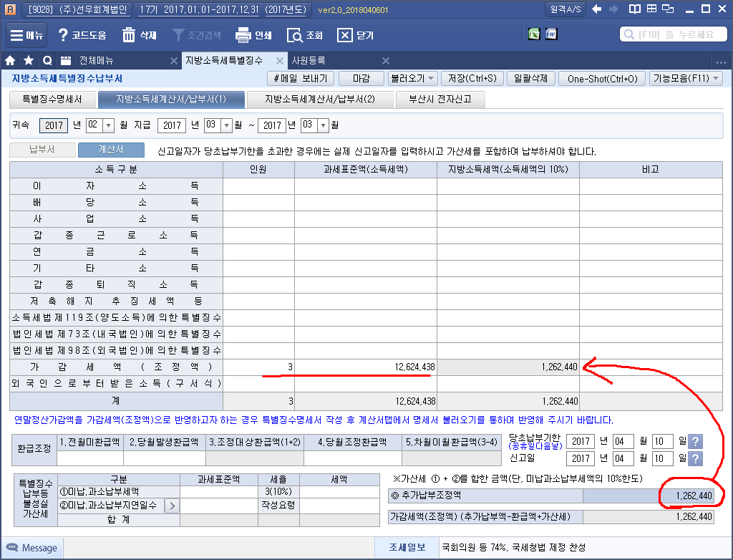Viewport: 733px width, 560px height.
Task: Open the 불러오기 dropdown button
Action: (412, 79)
